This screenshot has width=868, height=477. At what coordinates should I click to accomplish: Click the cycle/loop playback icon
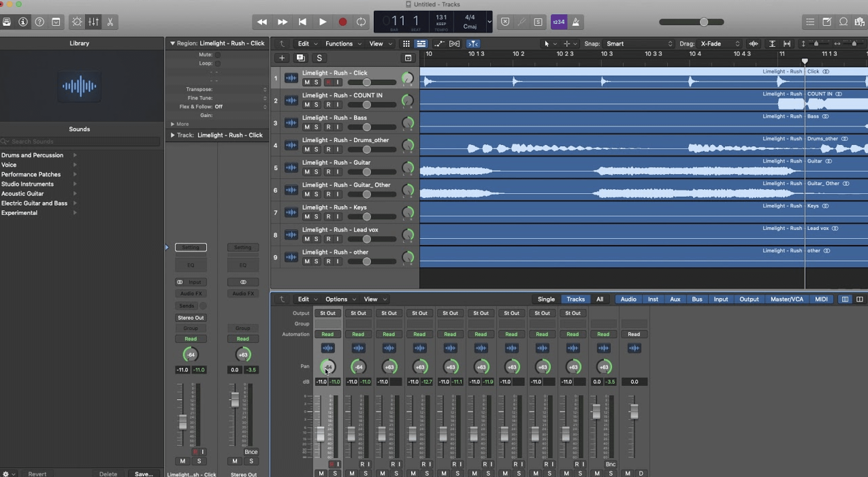[x=361, y=22]
